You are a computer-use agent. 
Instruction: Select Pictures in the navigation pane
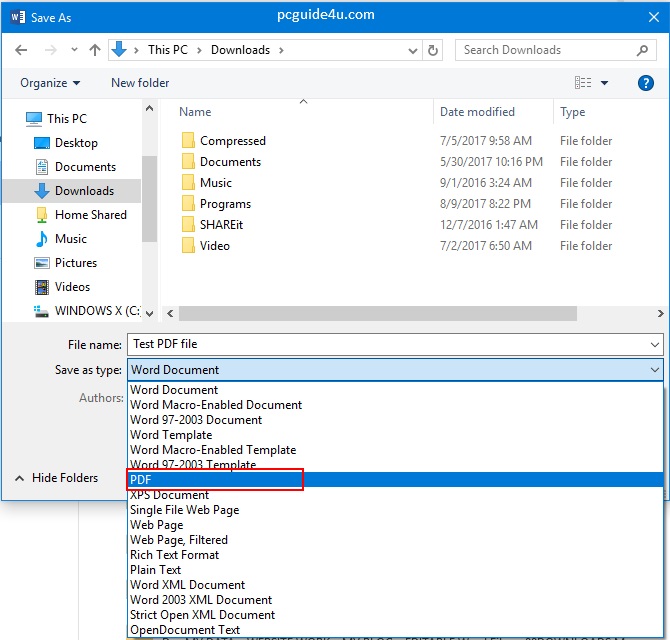[x=76, y=263]
